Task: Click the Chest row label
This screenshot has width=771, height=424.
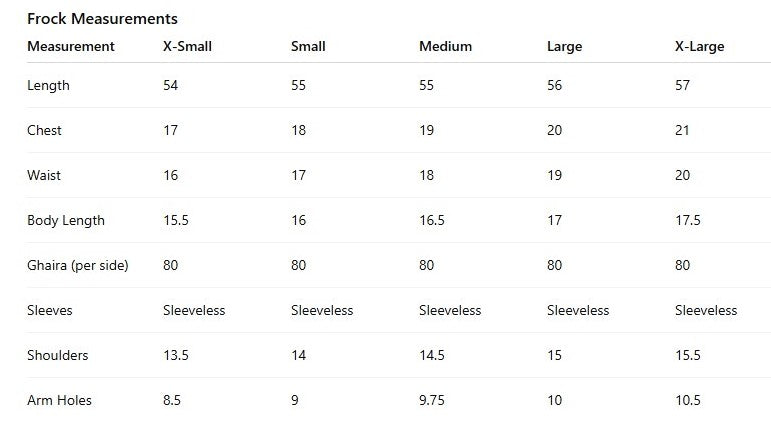Action: pos(44,130)
